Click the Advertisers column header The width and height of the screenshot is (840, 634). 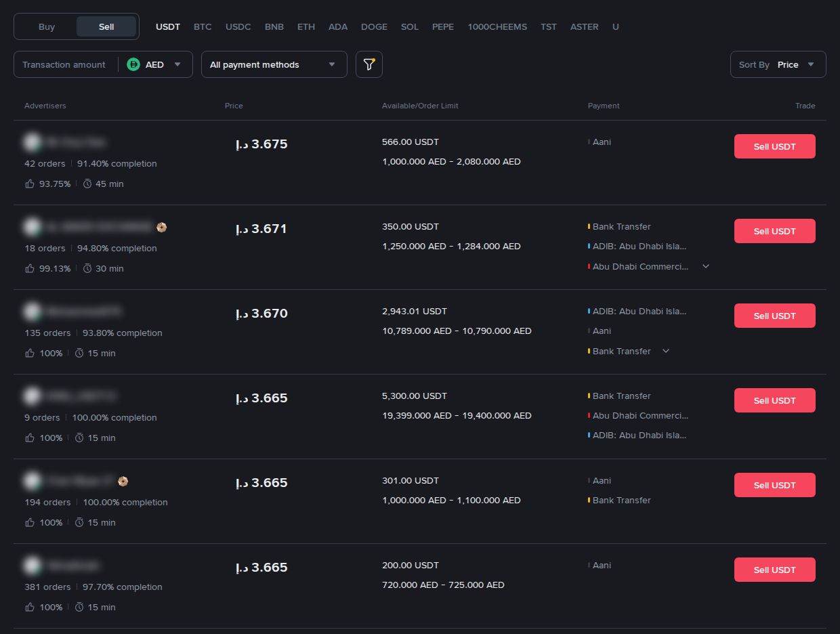(x=45, y=106)
